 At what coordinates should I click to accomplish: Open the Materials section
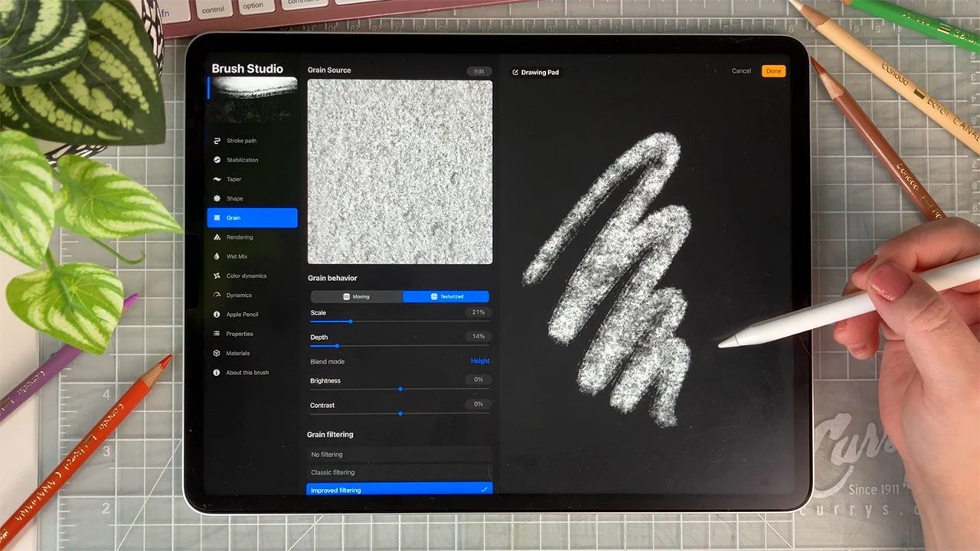(x=217, y=353)
